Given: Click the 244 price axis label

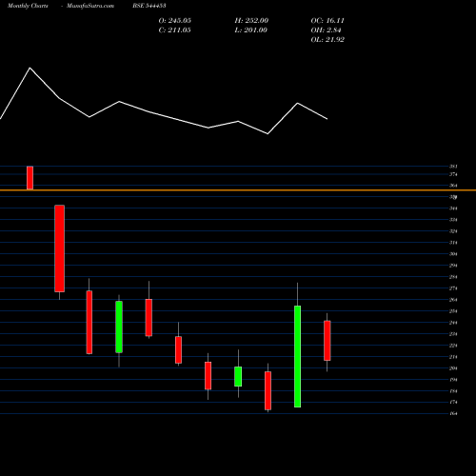Looking at the screenshot, I should tap(453, 323).
